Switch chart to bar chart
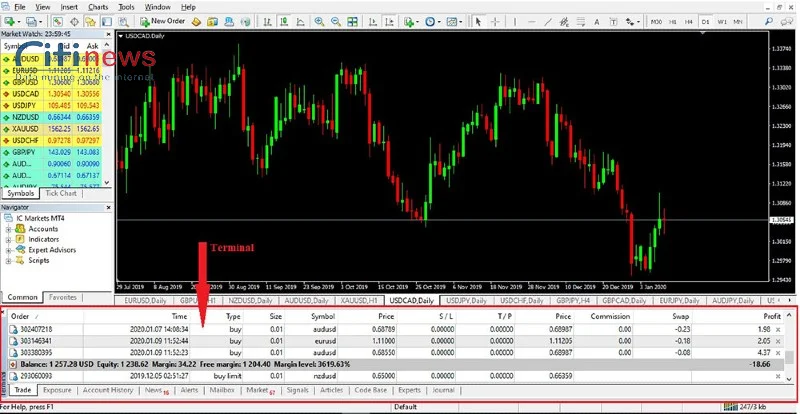Viewport: 800px width, 414px height. click(267, 21)
